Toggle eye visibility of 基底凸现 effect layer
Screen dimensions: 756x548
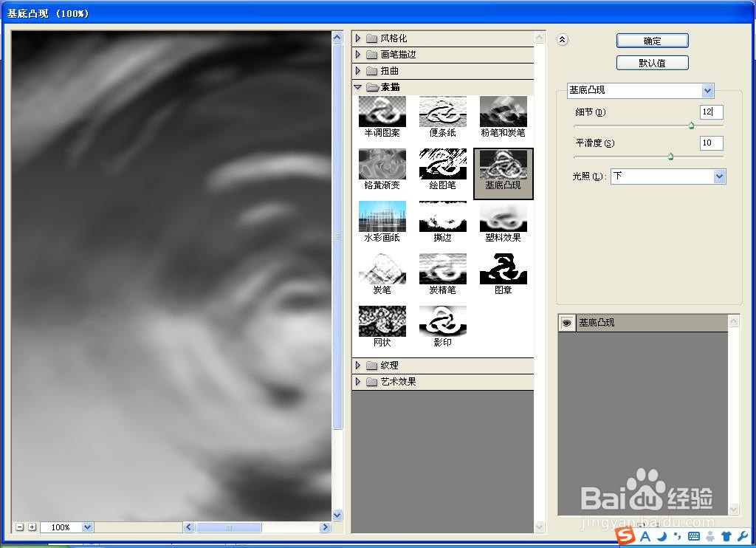tap(566, 323)
